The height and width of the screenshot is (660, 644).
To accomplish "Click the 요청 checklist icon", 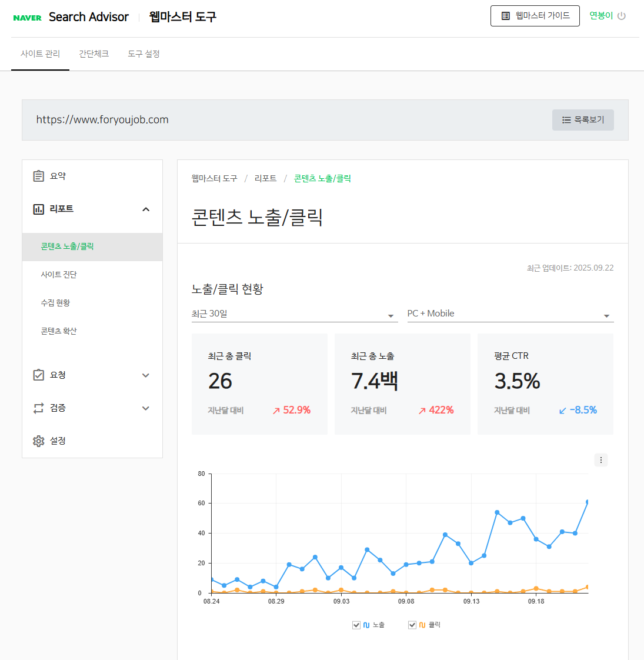I will click(39, 375).
